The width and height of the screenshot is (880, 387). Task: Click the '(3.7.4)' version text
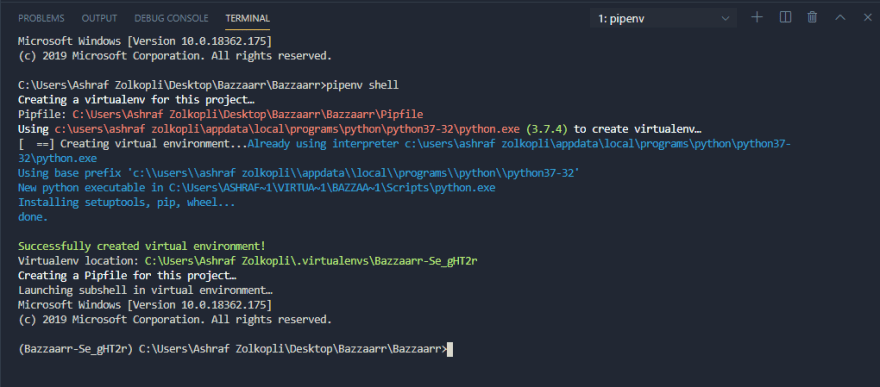(547, 129)
